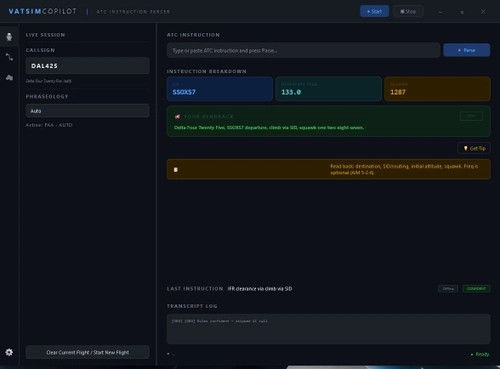Screen dimensions: 500x369
Task: Open the route icon in sidebar
Action: (9, 57)
